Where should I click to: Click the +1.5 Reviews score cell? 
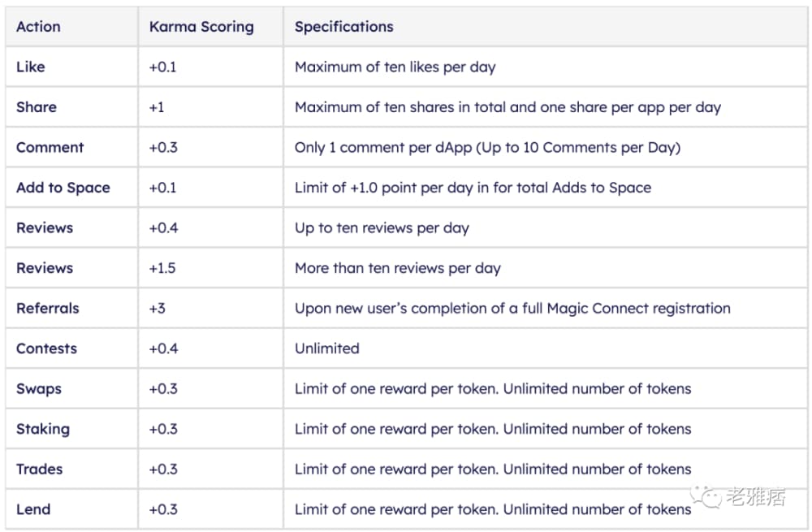[x=162, y=268]
